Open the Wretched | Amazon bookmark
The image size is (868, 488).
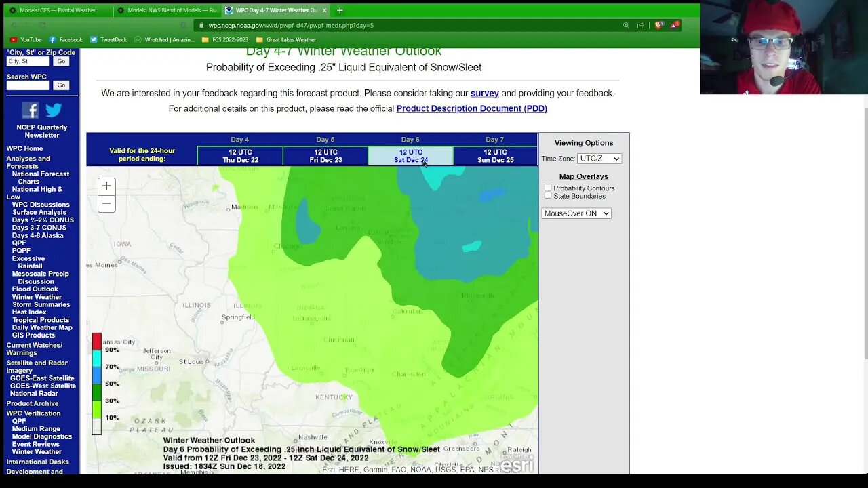pos(164,39)
